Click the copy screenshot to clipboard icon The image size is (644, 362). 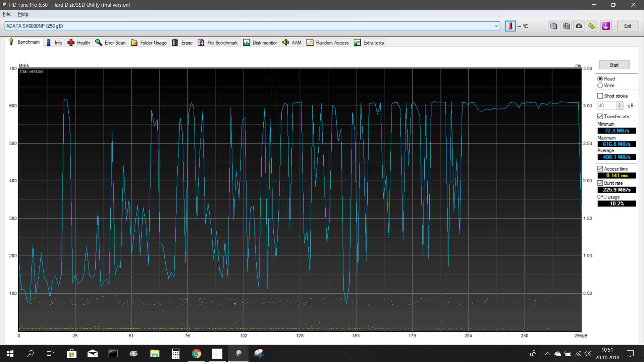tap(566, 26)
